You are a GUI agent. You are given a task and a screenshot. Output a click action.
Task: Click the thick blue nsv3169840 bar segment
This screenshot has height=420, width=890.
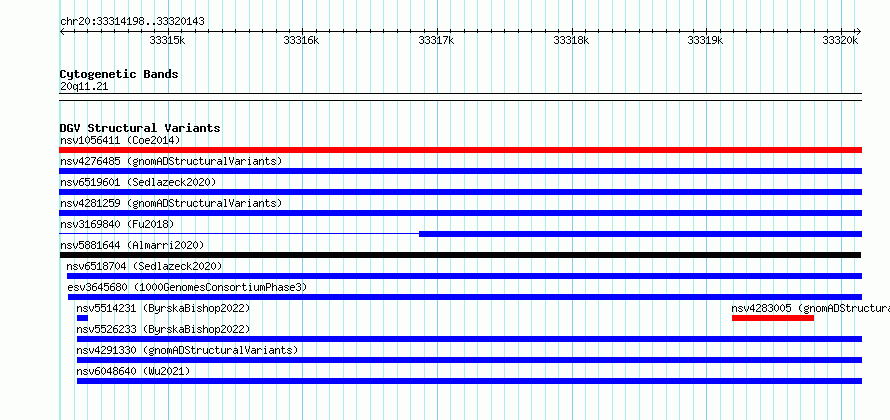[x=640, y=234]
